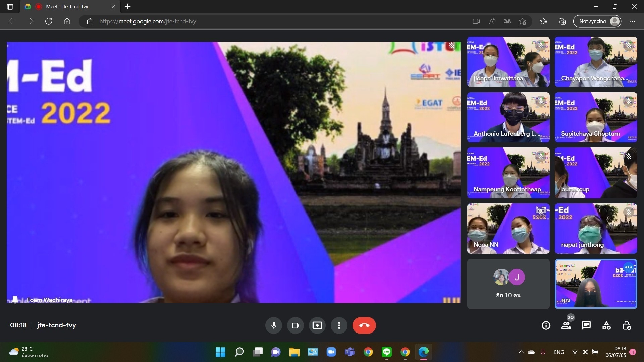Go forward in the browser

pos(30,21)
